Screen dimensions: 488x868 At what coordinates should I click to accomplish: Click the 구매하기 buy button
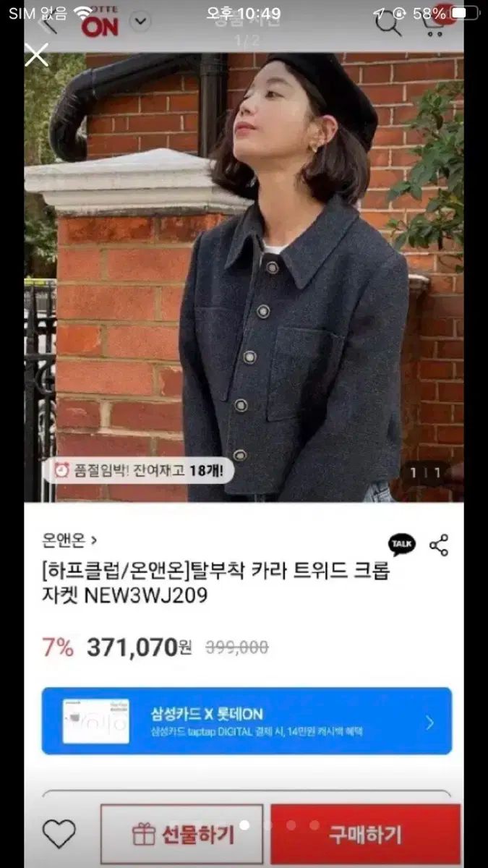click(365, 834)
